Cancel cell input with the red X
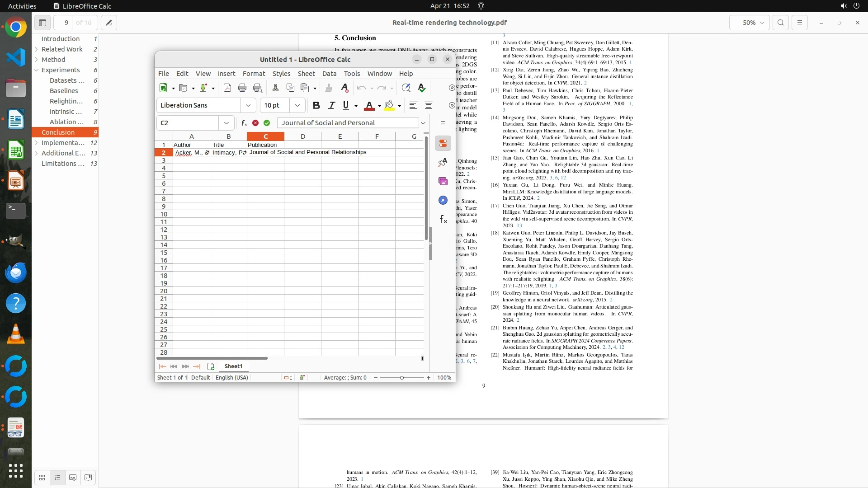868x488 pixels. click(255, 123)
